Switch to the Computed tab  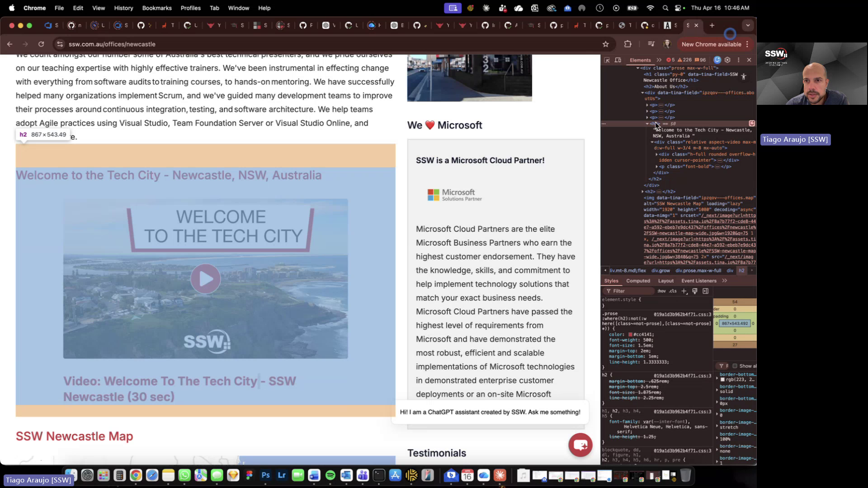point(638,281)
